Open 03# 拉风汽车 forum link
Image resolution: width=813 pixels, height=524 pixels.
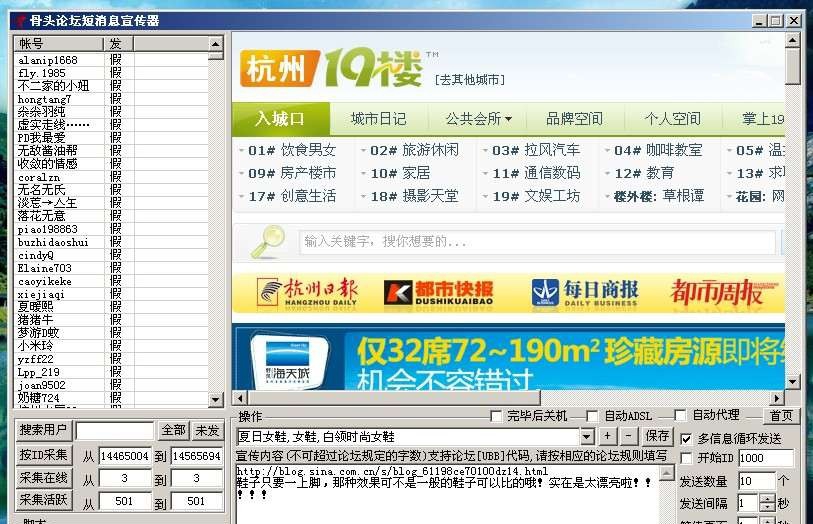pyautogui.click(x=536, y=150)
